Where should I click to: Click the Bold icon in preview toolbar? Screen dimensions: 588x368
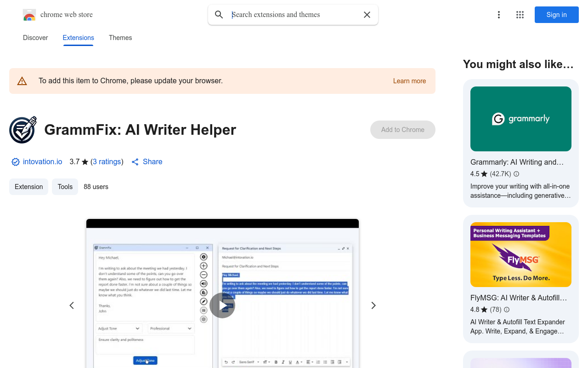coord(276,362)
